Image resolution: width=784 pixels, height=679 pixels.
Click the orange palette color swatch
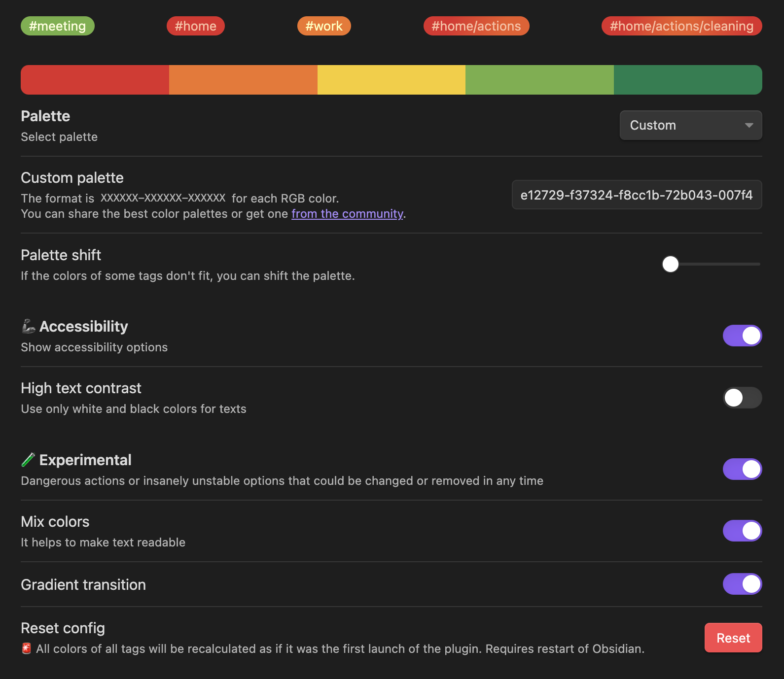pos(243,80)
